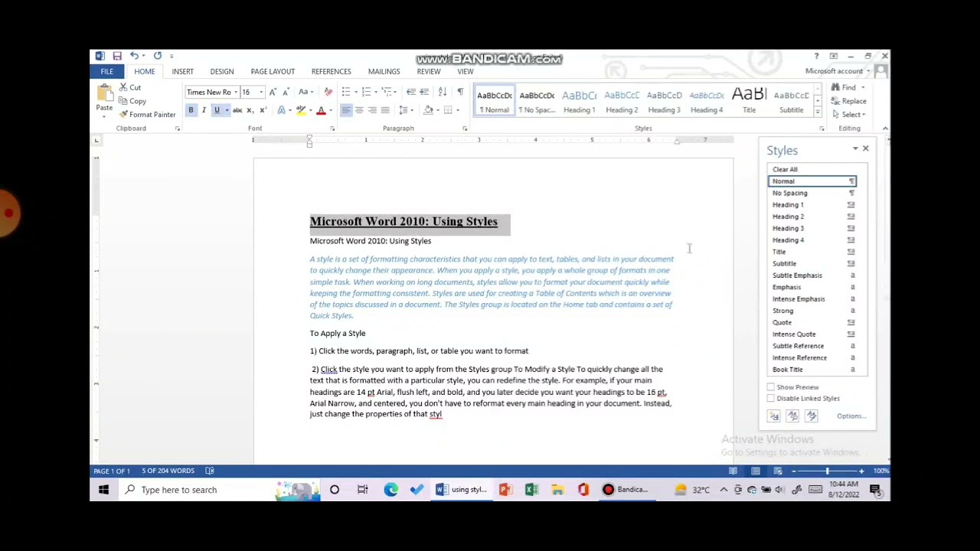Sort the selected text
The width and height of the screenshot is (980, 551).
[443, 92]
